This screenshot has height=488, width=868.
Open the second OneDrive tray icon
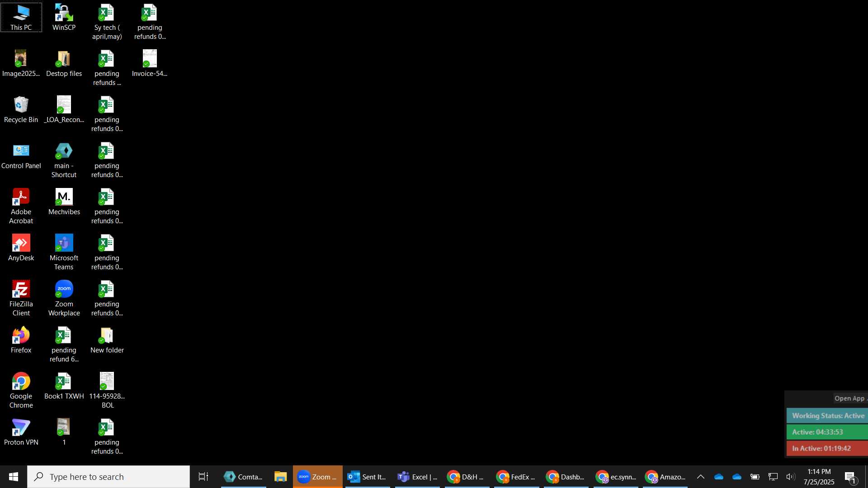[736, 477]
